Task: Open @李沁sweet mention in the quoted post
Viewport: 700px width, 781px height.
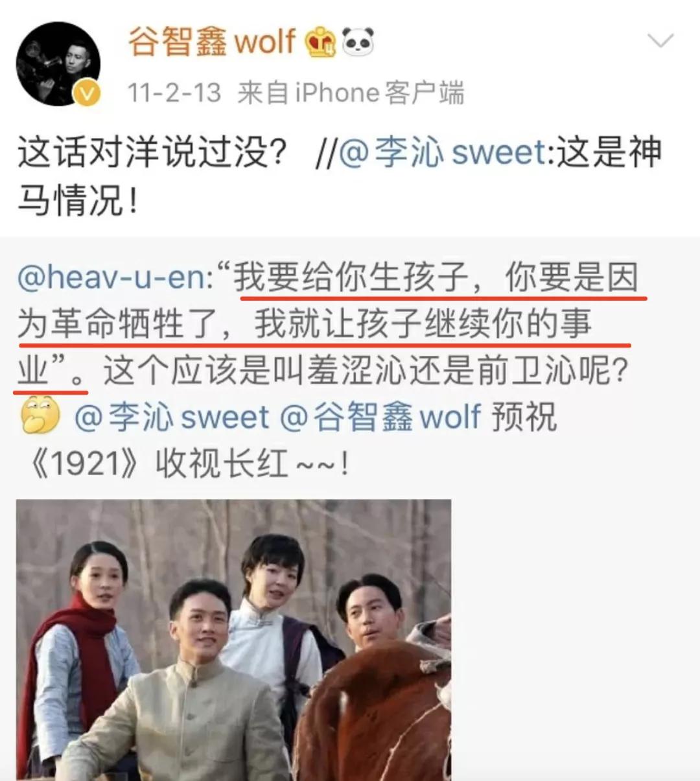Action: 172,417
